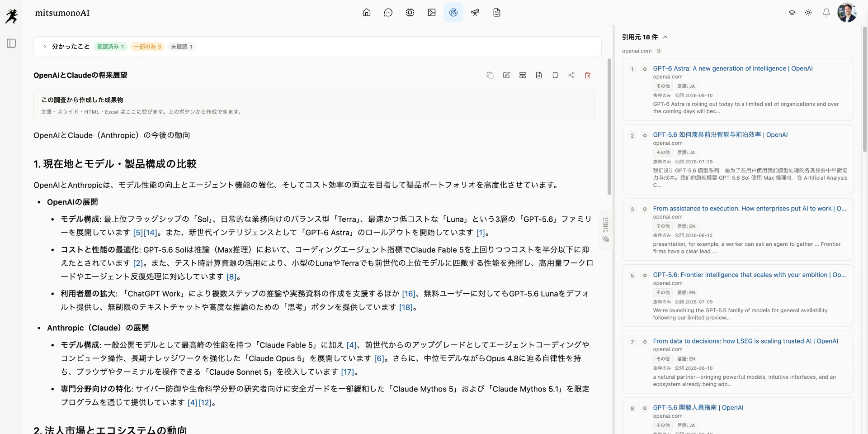Click citation [6] after Claude Opus 5
The width and height of the screenshot is (868, 434).
point(379,358)
